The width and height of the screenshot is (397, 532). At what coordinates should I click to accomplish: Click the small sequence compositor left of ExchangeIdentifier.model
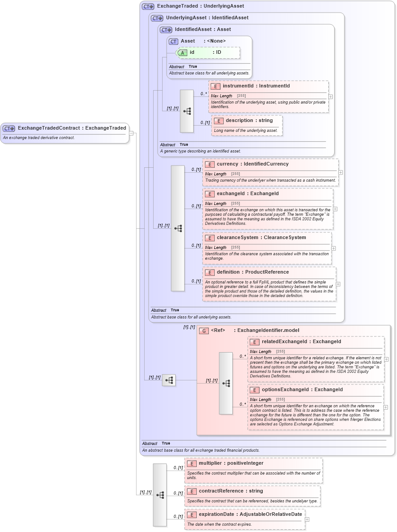click(x=169, y=380)
